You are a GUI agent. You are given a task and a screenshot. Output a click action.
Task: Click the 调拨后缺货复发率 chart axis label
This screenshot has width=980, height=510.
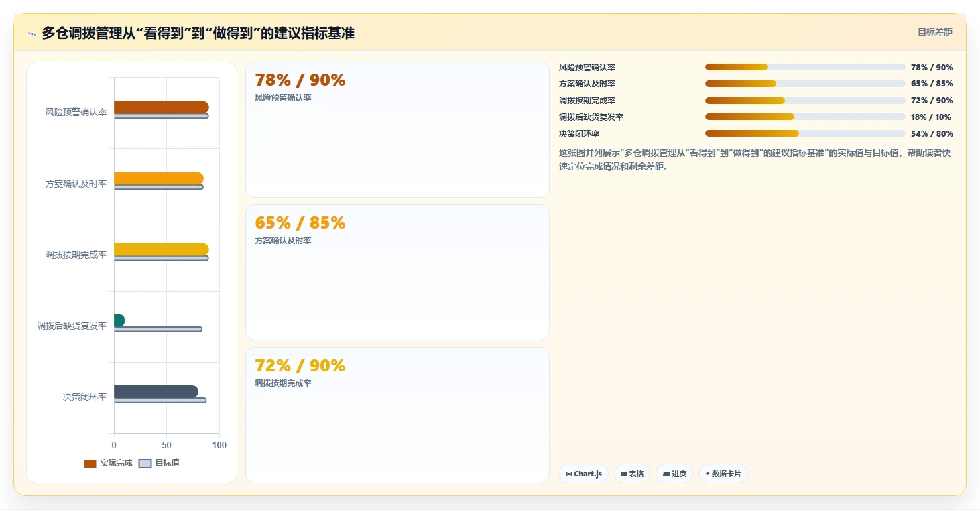click(x=72, y=326)
